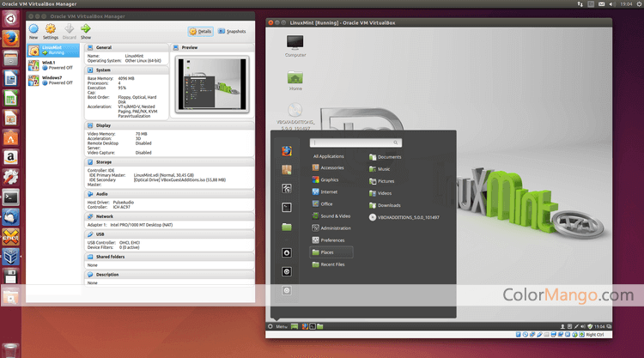
Task: Select the Office category
Action: click(322, 203)
